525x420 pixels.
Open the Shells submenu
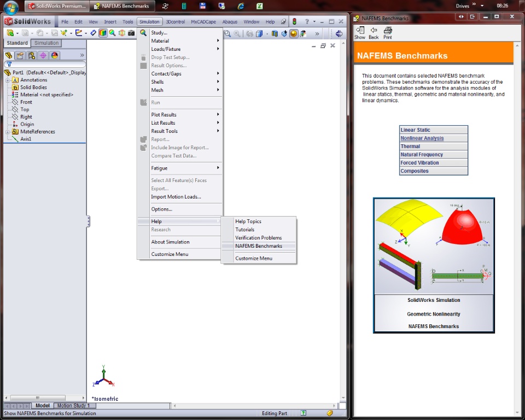[180, 81]
